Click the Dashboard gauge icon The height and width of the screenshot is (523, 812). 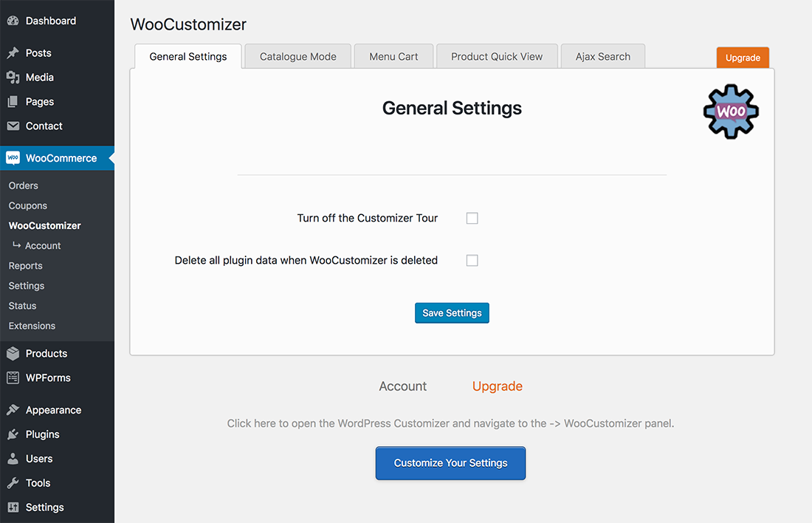click(13, 21)
